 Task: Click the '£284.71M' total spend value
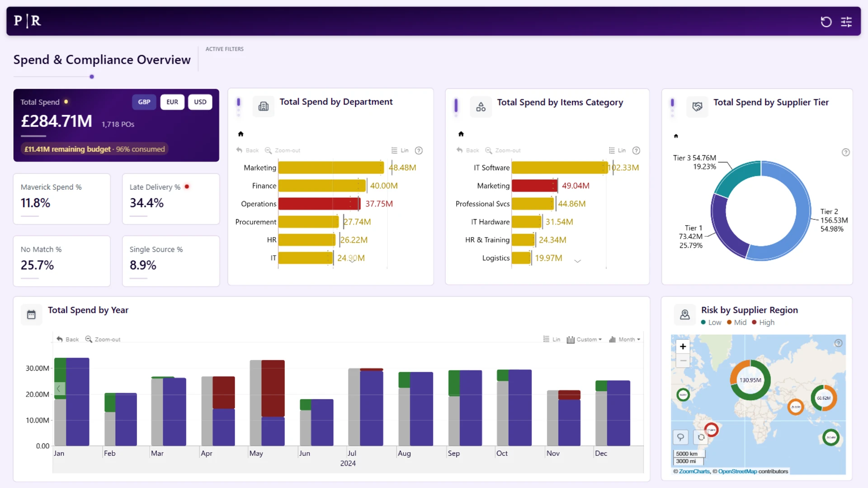coord(57,121)
